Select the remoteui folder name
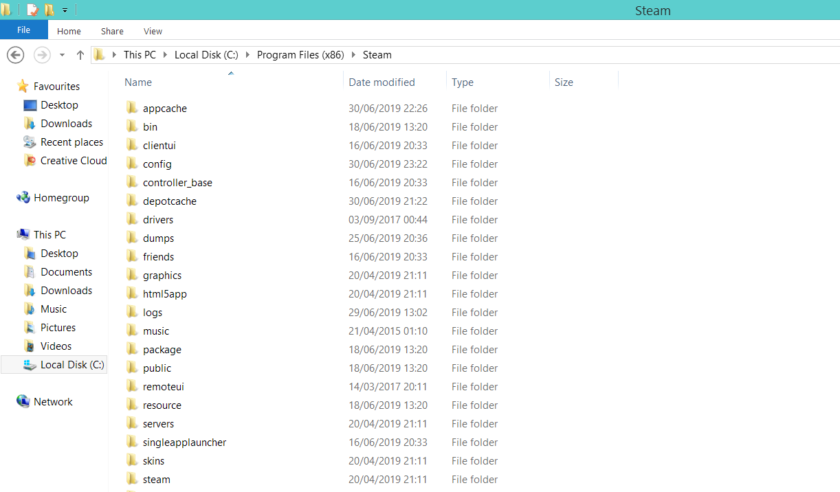Viewport: 840px width, 492px height. 163,387
